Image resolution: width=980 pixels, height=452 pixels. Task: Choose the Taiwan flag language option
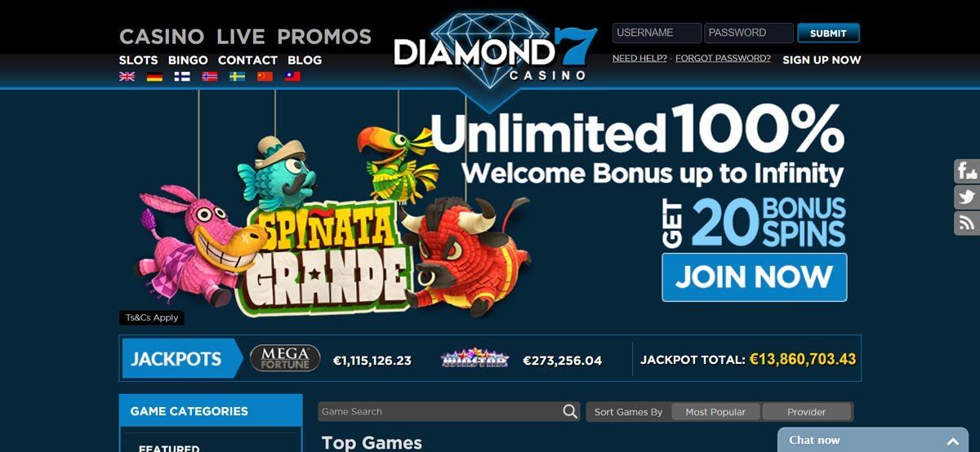tap(292, 77)
